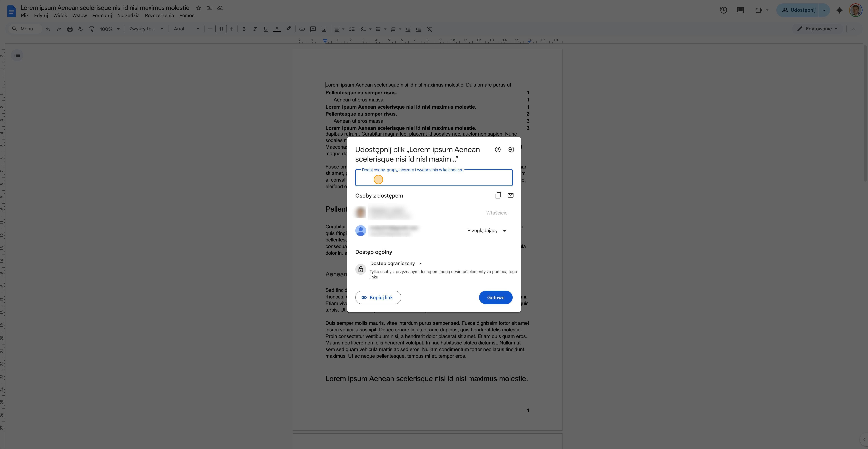This screenshot has width=868, height=449.
Task: Click the Gemini sparkle icon
Action: pos(839,10)
